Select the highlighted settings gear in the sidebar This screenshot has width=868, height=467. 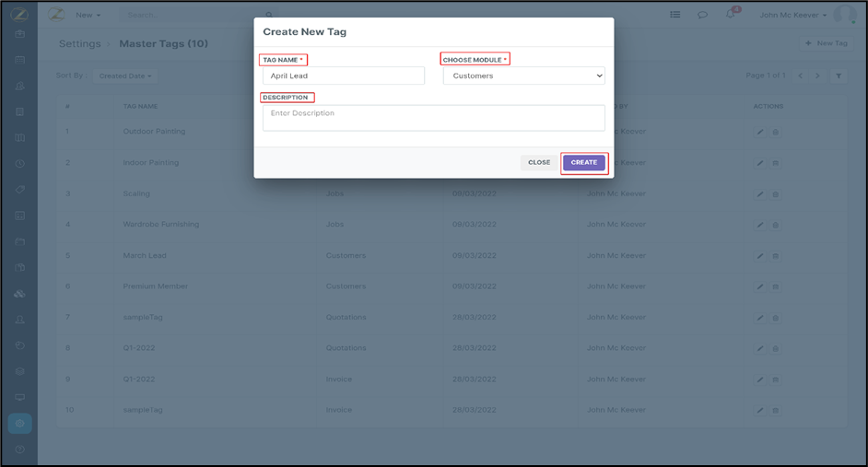click(20, 424)
